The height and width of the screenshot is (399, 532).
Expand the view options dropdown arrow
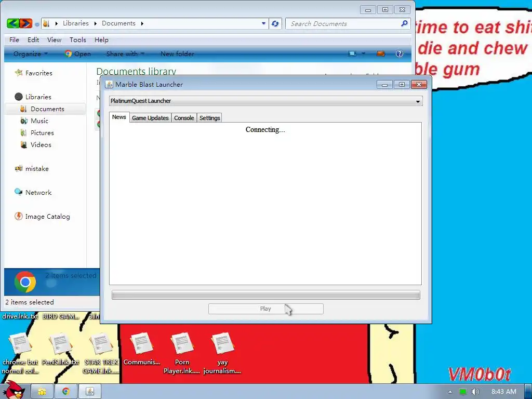[363, 54]
